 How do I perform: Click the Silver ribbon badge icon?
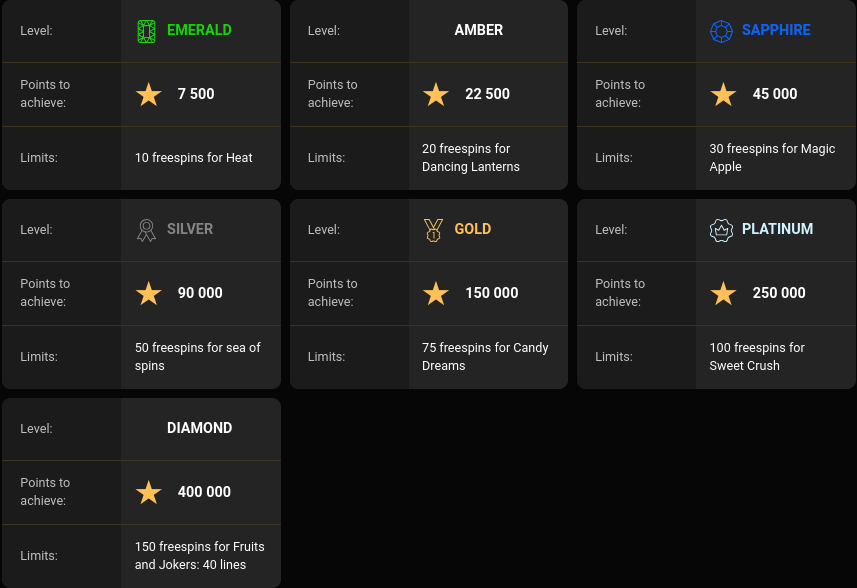147,230
